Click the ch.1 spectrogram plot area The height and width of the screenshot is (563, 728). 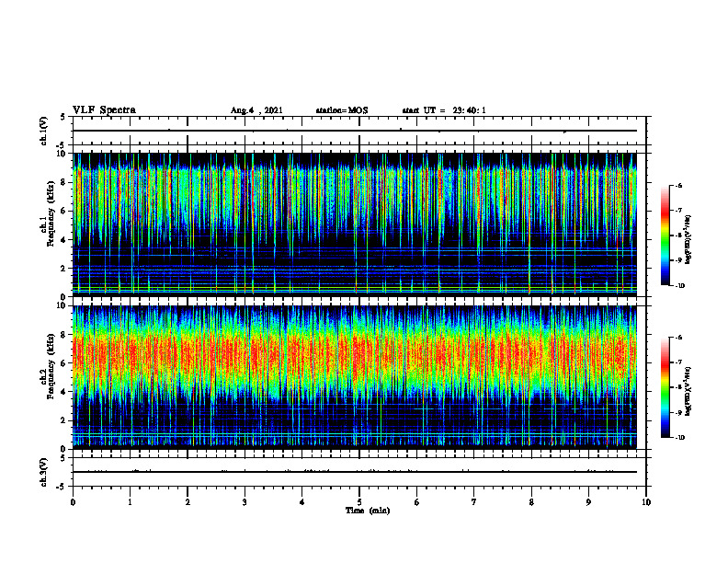coord(355,224)
